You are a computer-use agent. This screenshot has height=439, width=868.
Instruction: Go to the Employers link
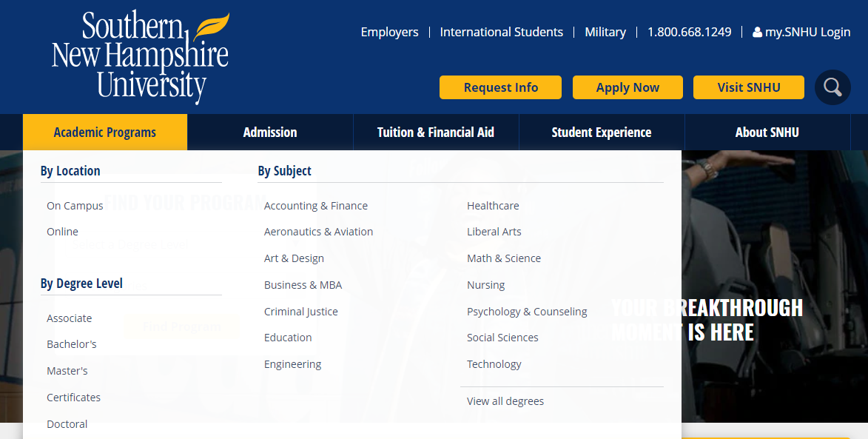click(x=389, y=32)
